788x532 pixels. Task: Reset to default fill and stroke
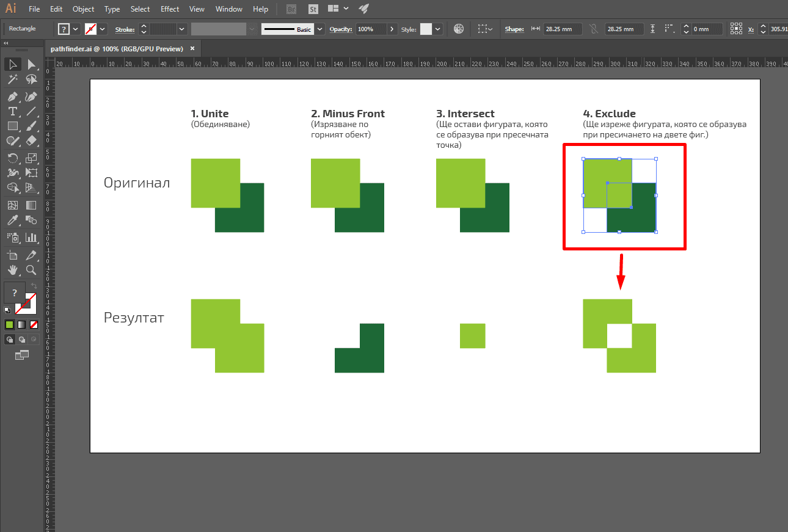[7, 310]
